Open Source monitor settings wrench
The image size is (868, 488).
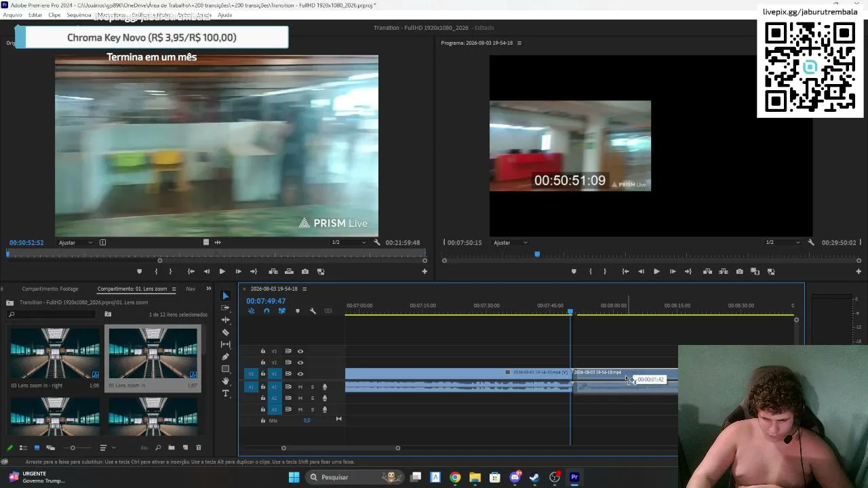(377, 242)
